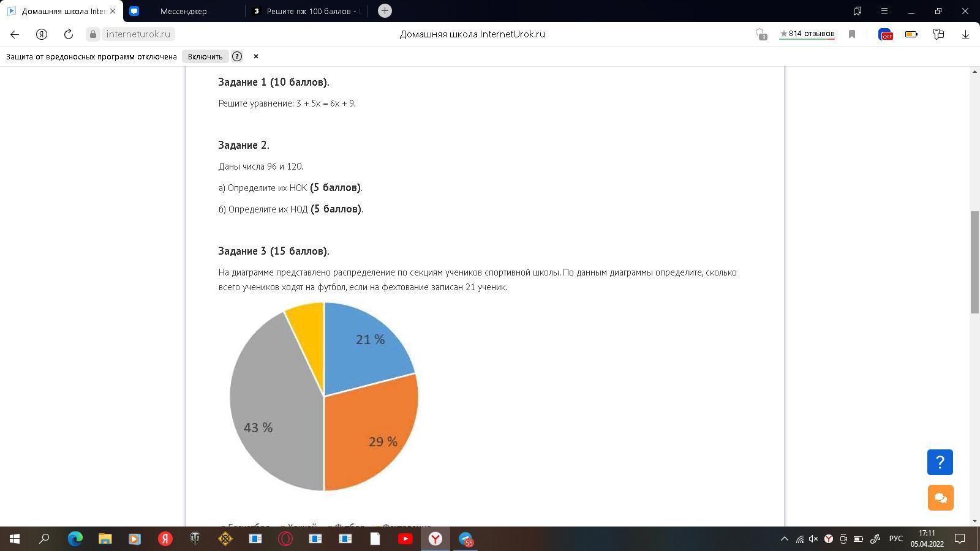Click the interneturok.ru address field
980x551 pixels.
pyautogui.click(x=138, y=34)
